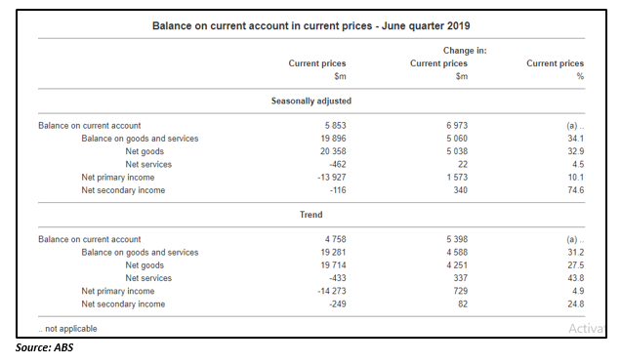The image size is (621, 364).
Task: Select the trend Net goods value 19 714
Action: click(333, 265)
